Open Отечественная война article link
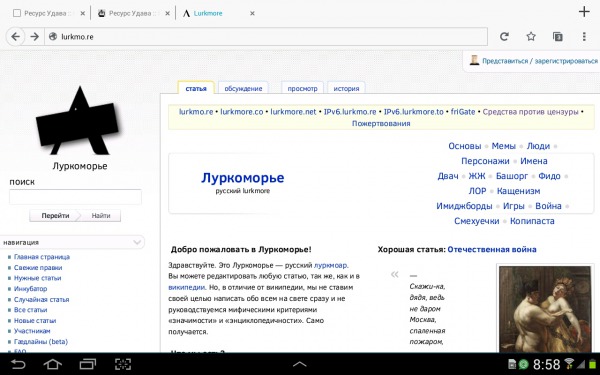The width and height of the screenshot is (600, 375). pos(492,249)
